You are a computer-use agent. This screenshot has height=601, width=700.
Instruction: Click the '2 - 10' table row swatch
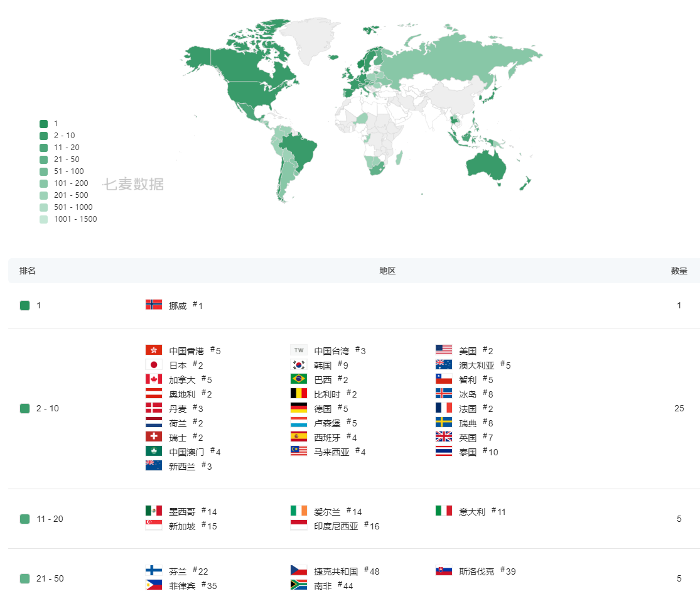pos(25,409)
